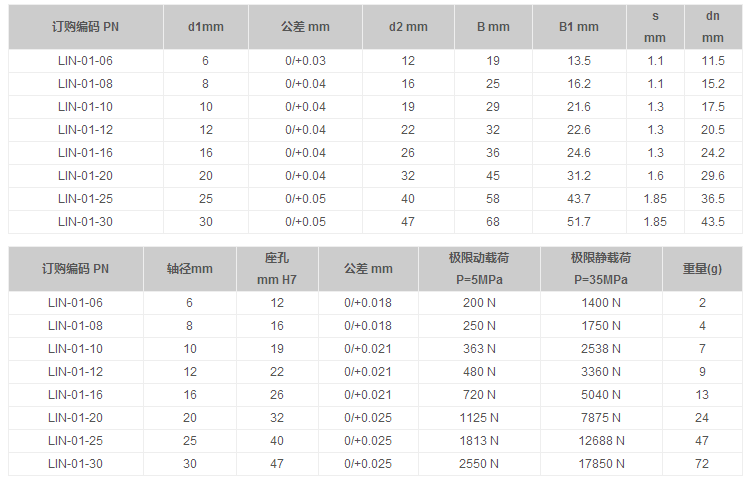
Task: Click the 51.7 cell for LIN-01-30
Action: coord(579,222)
